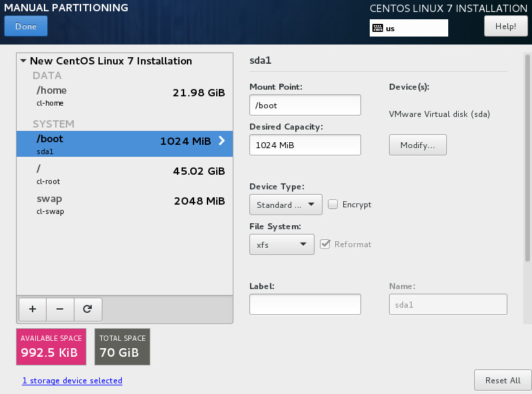
Task: Collapse New CentOS Linux 7 Installation tree
Action: pos(24,61)
